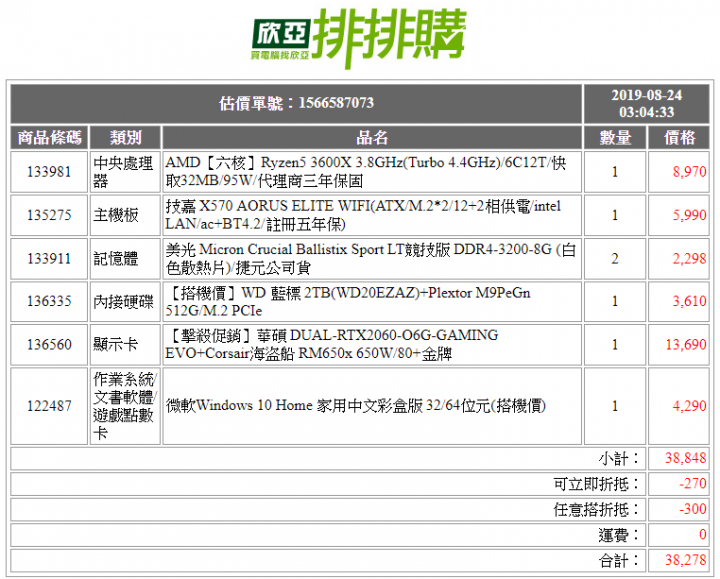Select barcode 136335
720x579 pixels.
(x=49, y=301)
